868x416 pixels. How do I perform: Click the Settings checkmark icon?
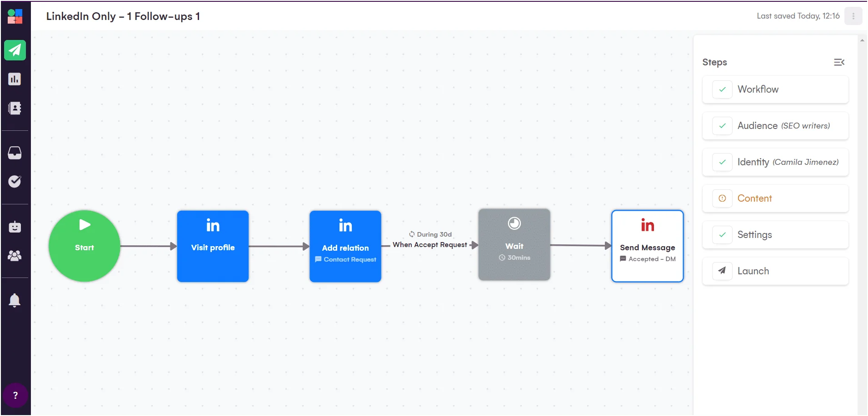[x=722, y=235]
